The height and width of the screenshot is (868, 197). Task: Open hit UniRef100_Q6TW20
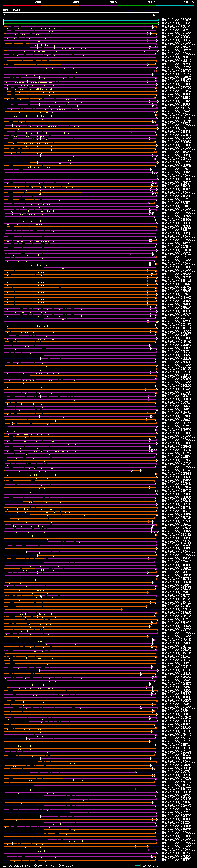click(177, 101)
